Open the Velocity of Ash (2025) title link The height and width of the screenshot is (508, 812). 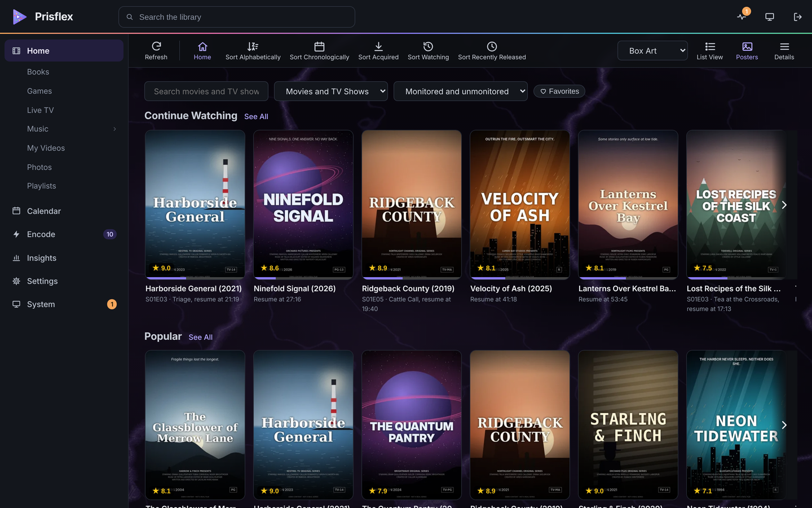pos(511,288)
